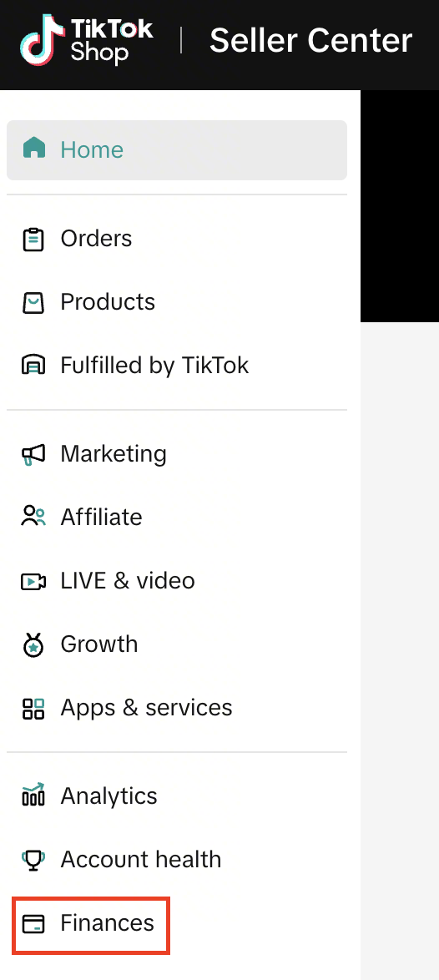Navigate to Account health

click(177, 859)
